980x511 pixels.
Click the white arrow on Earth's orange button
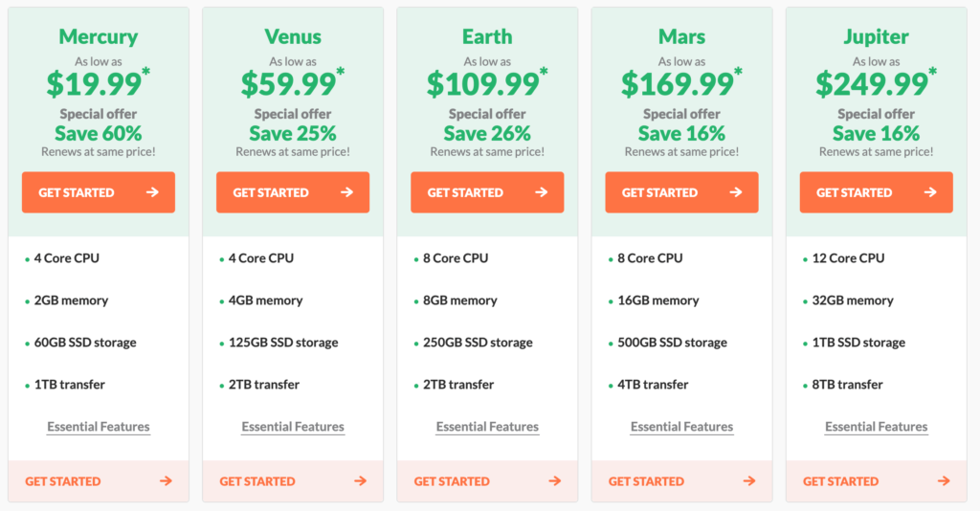(542, 192)
